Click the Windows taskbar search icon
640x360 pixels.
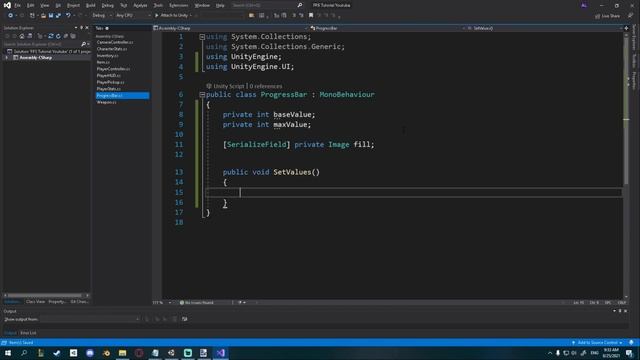(24, 353)
